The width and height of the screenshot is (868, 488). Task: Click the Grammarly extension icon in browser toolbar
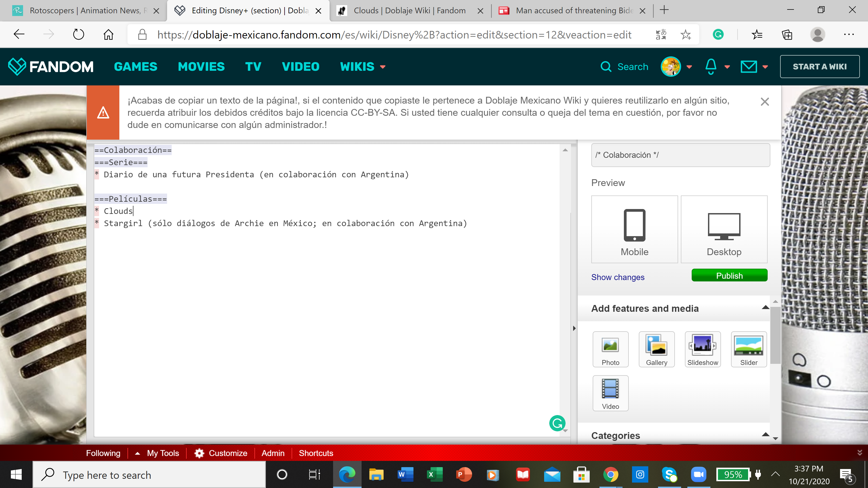pyautogui.click(x=718, y=34)
